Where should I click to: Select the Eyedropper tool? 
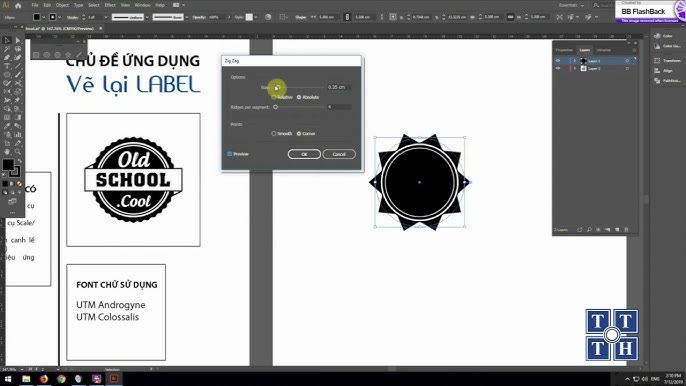coord(7,126)
